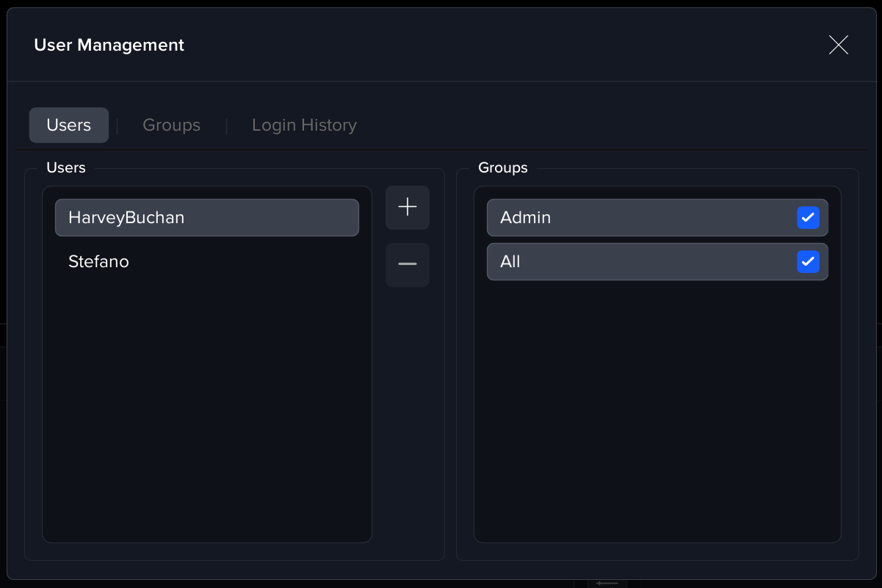This screenshot has height=588, width=882.
Task: Click the divider between Users and Groups tabs
Action: click(118, 126)
